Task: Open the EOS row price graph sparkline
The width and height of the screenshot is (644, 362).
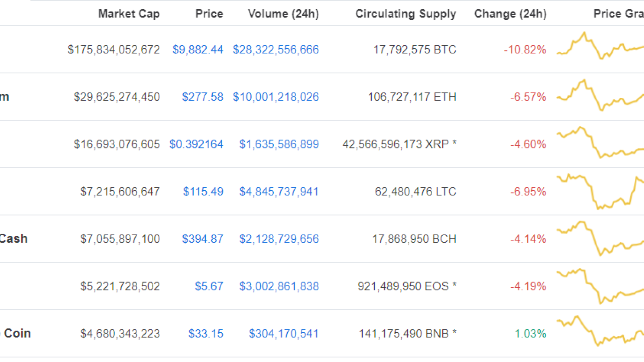Action: [x=600, y=286]
